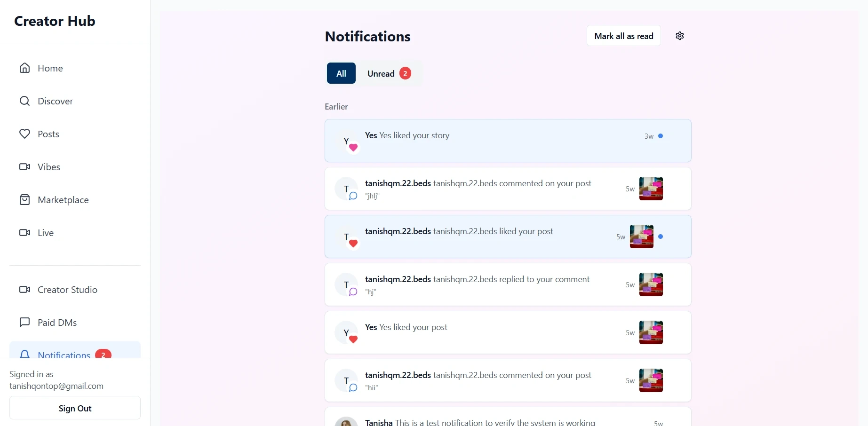Click the Creator Studio camera icon
The width and height of the screenshot is (868, 426).
pos(24,290)
